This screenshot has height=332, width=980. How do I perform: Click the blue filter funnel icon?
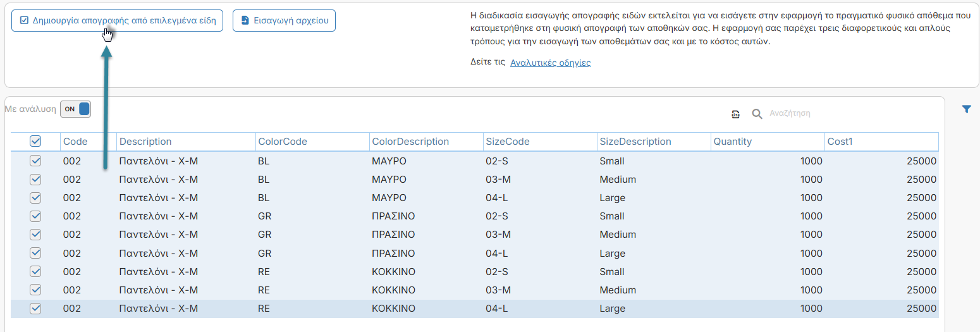click(966, 109)
